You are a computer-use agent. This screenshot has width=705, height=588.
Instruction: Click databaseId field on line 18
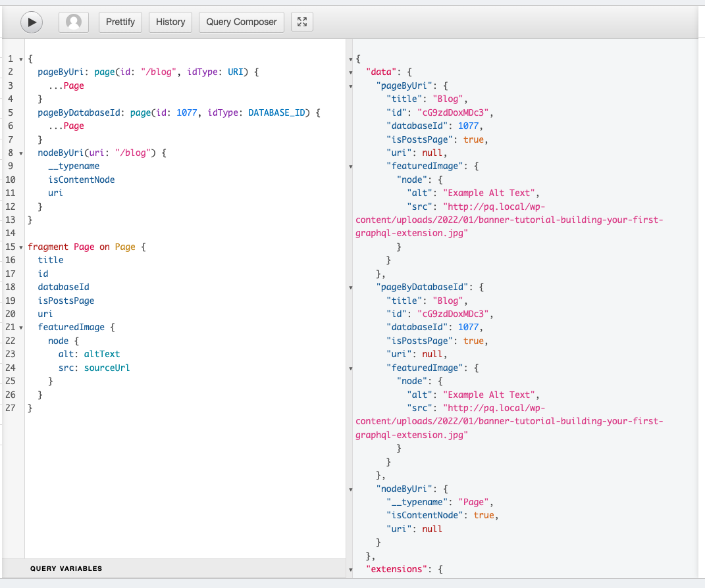[63, 287]
